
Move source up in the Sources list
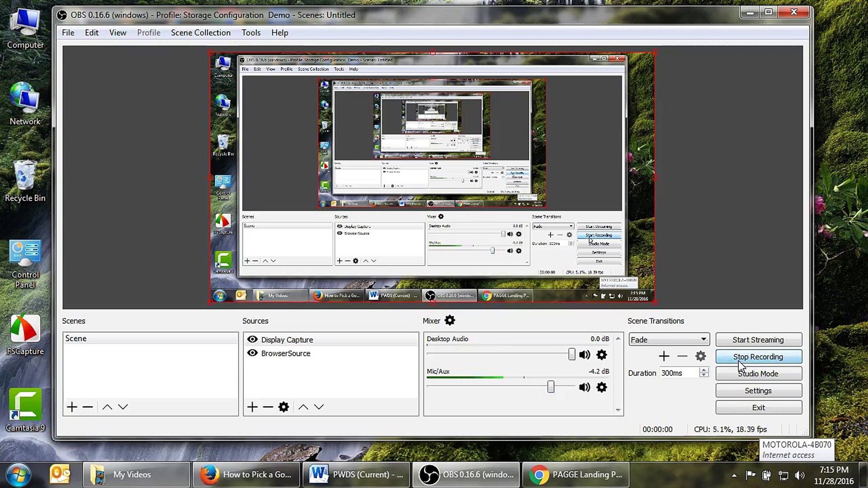point(303,407)
